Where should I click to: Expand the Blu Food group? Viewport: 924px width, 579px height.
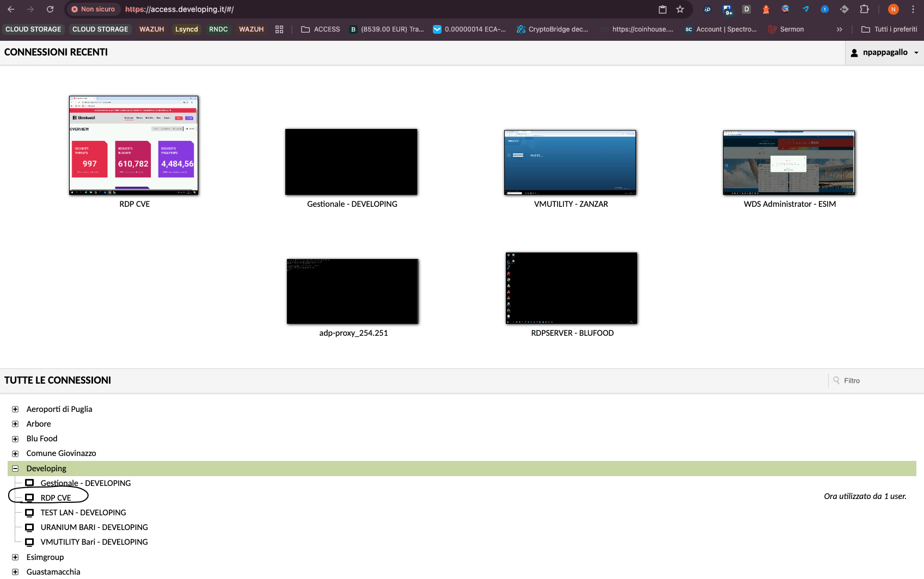point(15,439)
